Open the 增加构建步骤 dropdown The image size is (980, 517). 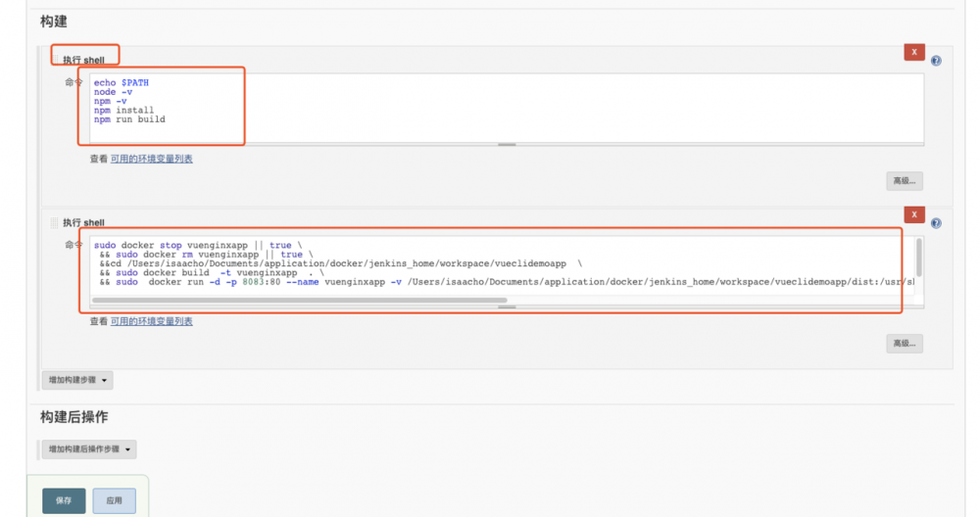77,380
